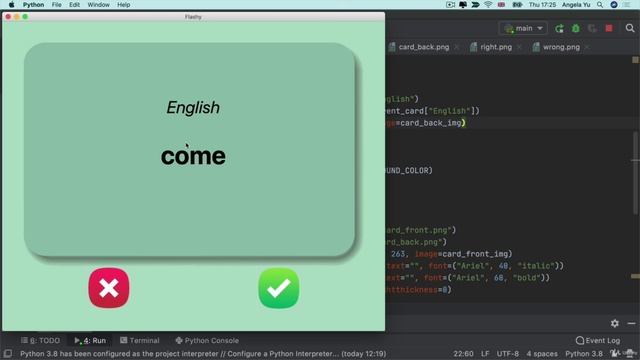
Task: Open the Python Console tool window
Action: (x=207, y=340)
